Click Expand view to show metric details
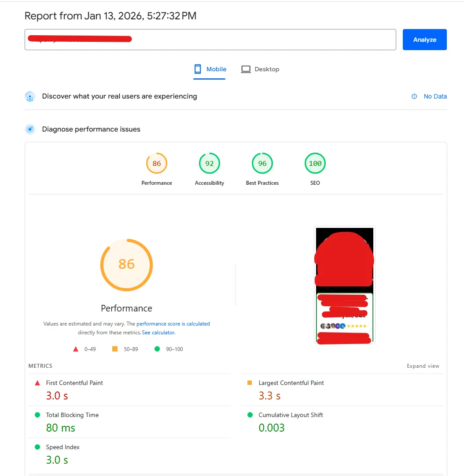Viewport: 464px width, 476px height. (x=423, y=366)
